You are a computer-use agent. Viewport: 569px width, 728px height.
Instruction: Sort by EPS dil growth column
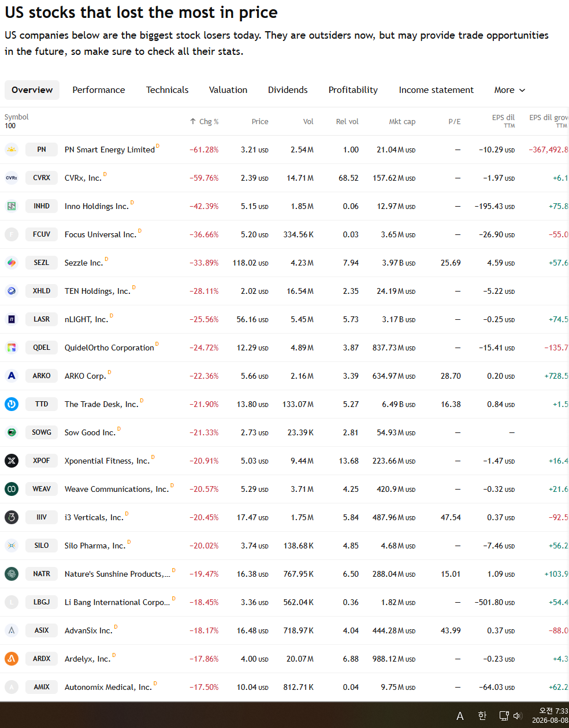coord(548,121)
